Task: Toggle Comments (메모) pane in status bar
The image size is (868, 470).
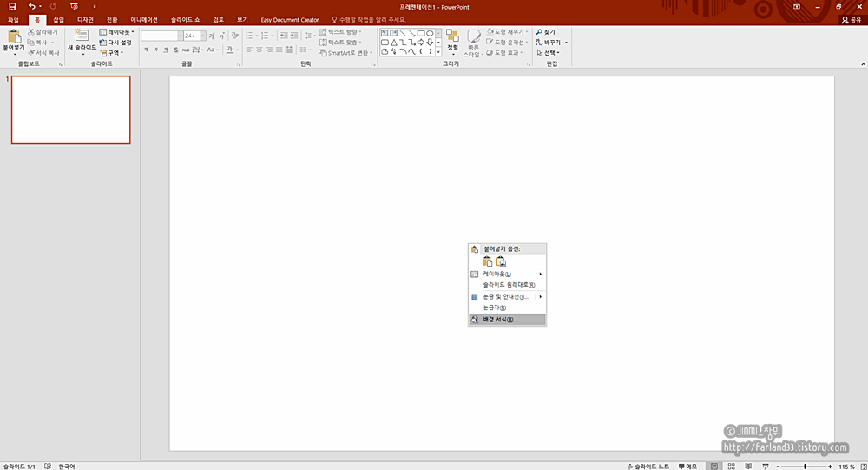Action: point(687,467)
